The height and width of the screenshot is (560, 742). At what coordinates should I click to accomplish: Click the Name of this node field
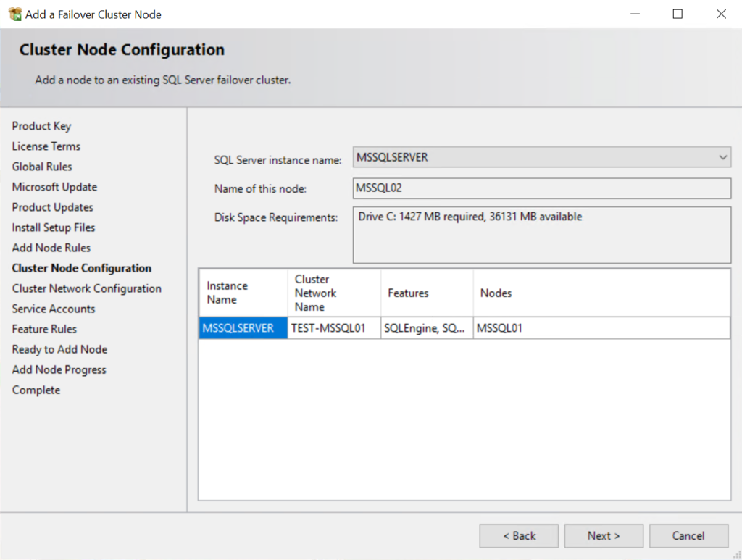pyautogui.click(x=541, y=188)
